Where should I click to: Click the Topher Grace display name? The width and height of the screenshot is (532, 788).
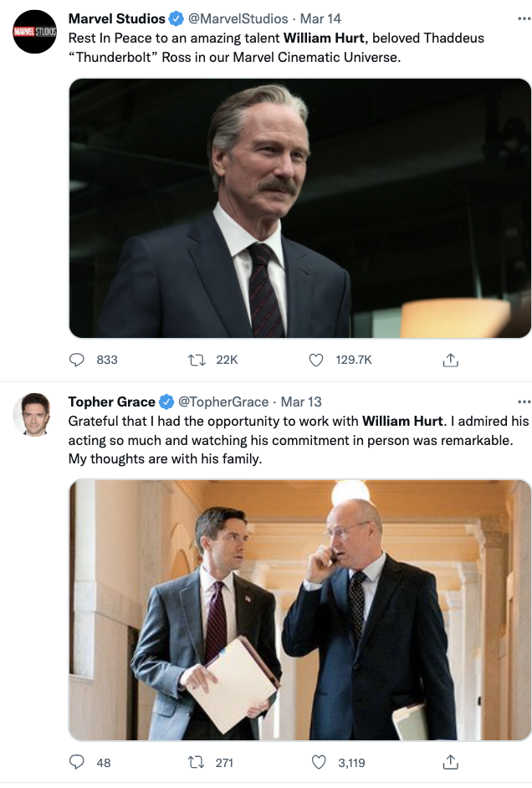point(111,402)
